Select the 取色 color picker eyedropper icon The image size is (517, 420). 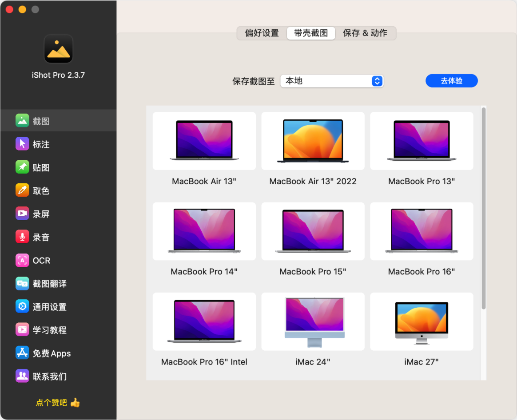click(22, 190)
